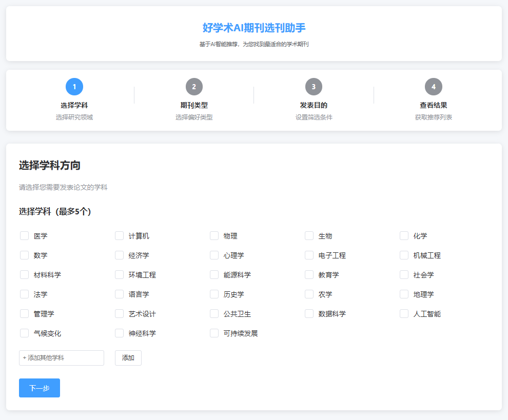
Task: Enable the 物理 checkbox
Action: click(x=214, y=235)
